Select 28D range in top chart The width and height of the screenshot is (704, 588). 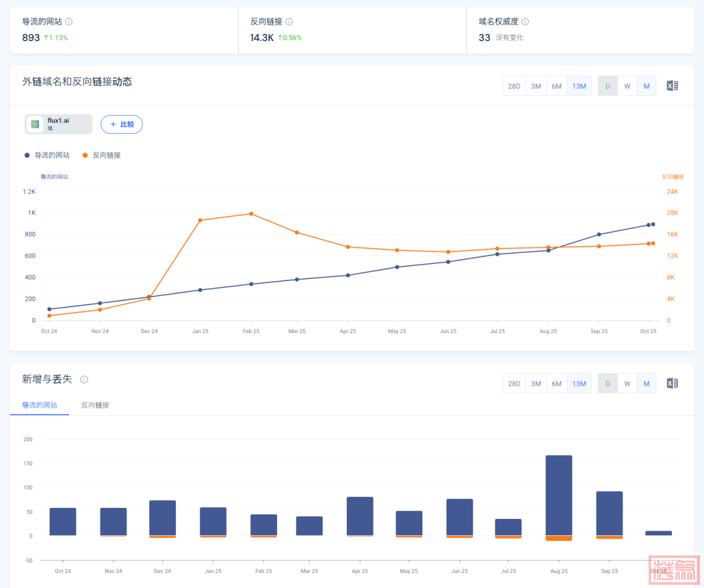[514, 86]
